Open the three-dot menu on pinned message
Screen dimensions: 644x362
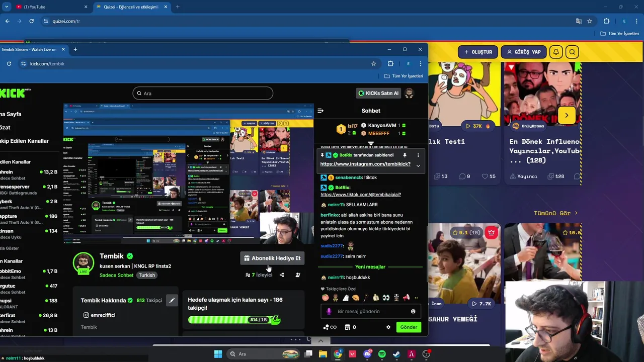[418, 155]
